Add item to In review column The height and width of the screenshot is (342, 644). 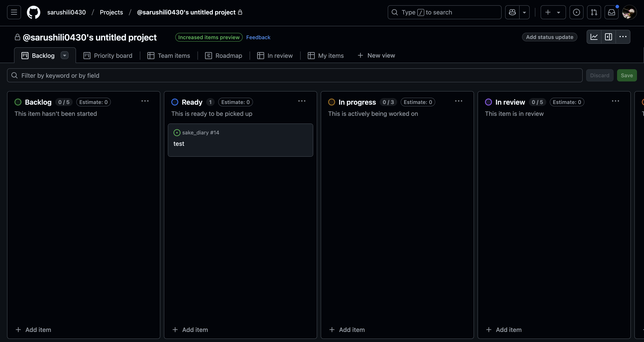(x=504, y=330)
